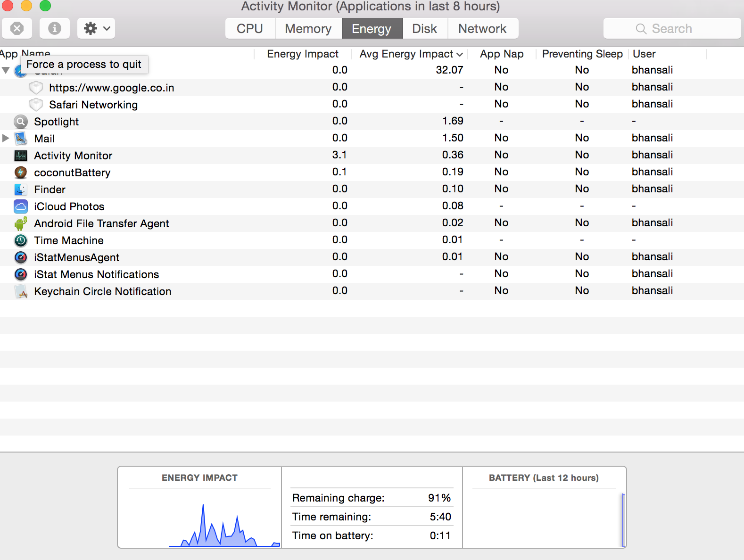
Task: Open the gear action menu dropdown
Action: [96, 28]
